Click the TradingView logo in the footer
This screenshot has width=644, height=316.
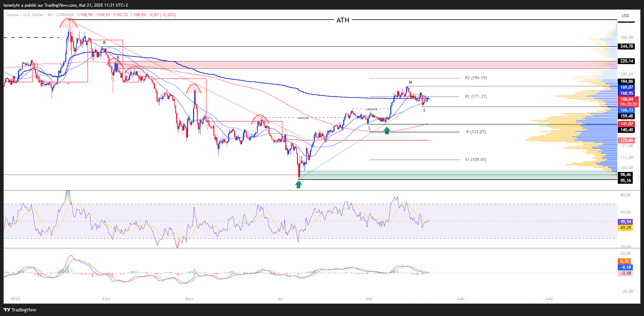(20, 310)
